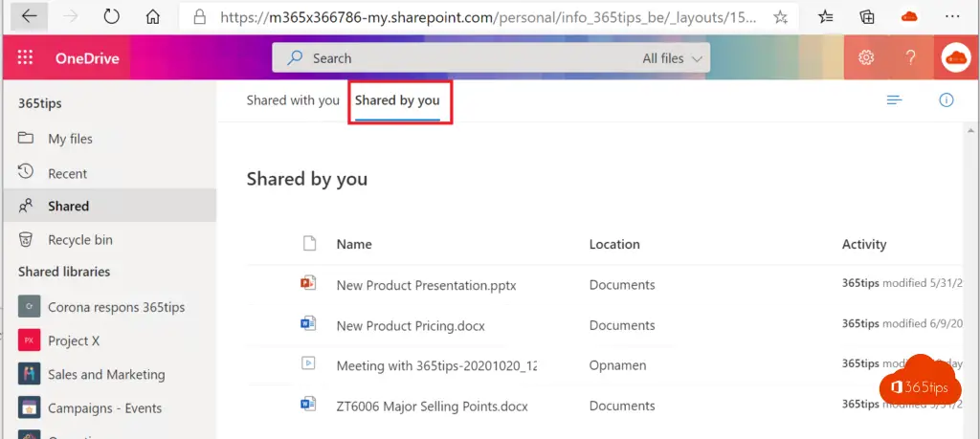This screenshot has width=980, height=439.
Task: Switch to Shared with you tab
Action: pos(293,99)
